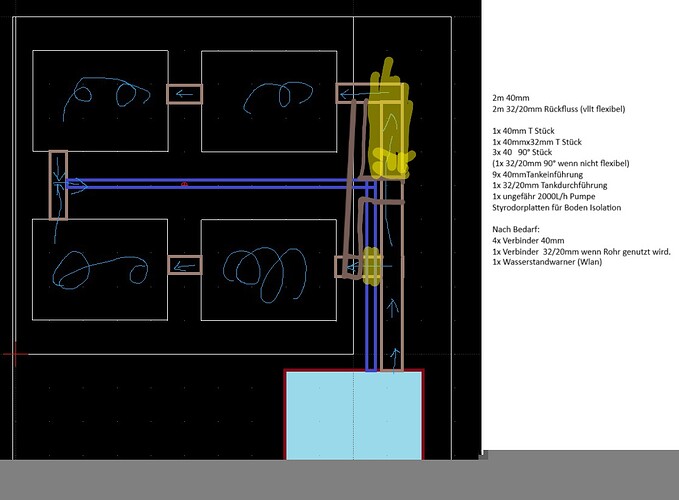Click the arrow connector between the bottom tanks
This screenshot has width=679, height=500.
[x=184, y=265]
